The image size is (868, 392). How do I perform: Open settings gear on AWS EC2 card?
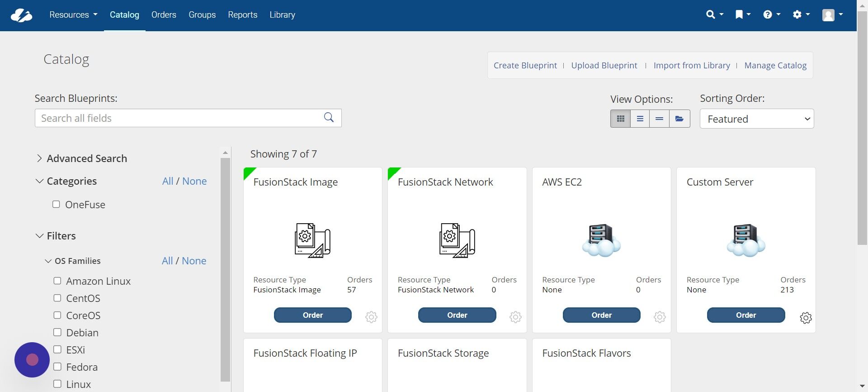pos(660,317)
